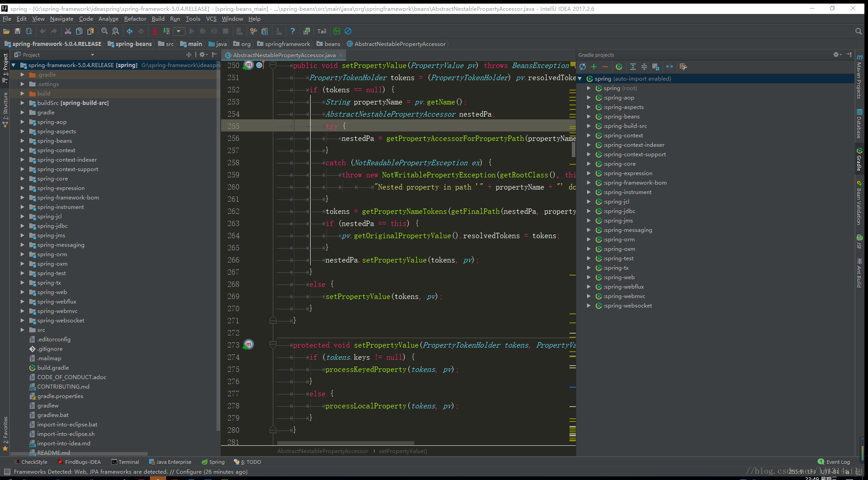Open the Settings wrench icon in toolbar
868x480 pixels.
(253, 31)
